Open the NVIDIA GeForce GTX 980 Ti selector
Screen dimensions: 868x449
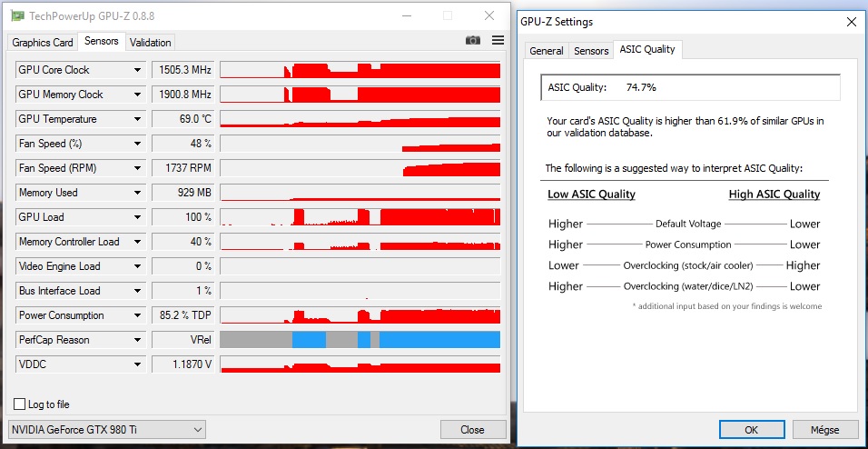click(107, 430)
